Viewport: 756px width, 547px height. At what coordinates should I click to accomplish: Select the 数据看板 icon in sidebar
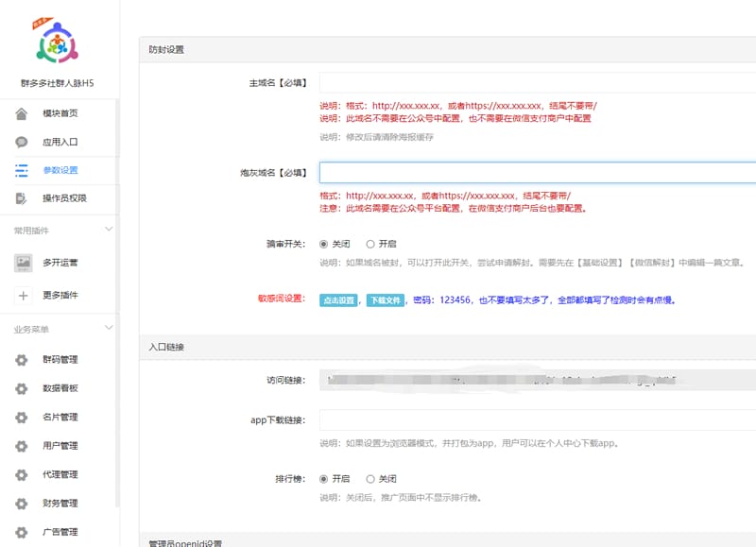21,387
